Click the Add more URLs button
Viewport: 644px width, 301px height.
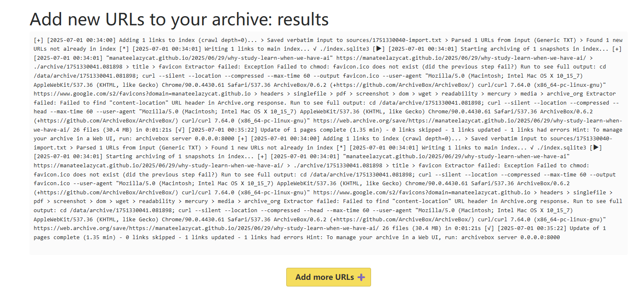(x=328, y=277)
